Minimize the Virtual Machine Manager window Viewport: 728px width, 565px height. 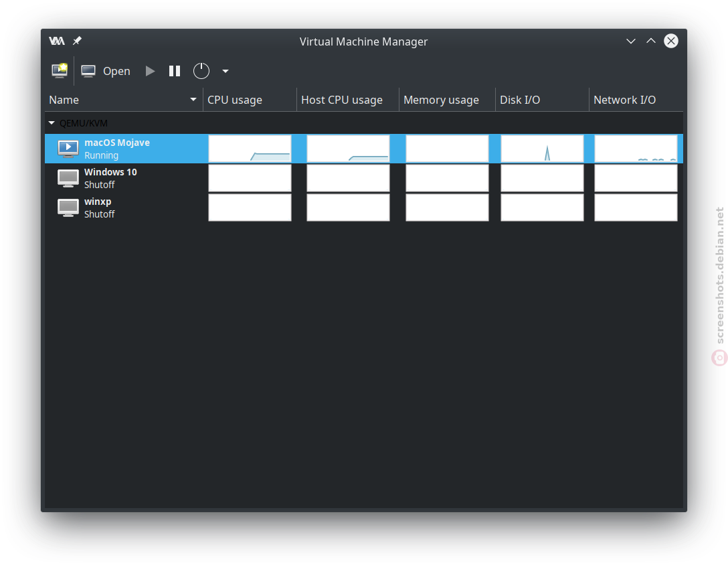click(631, 41)
